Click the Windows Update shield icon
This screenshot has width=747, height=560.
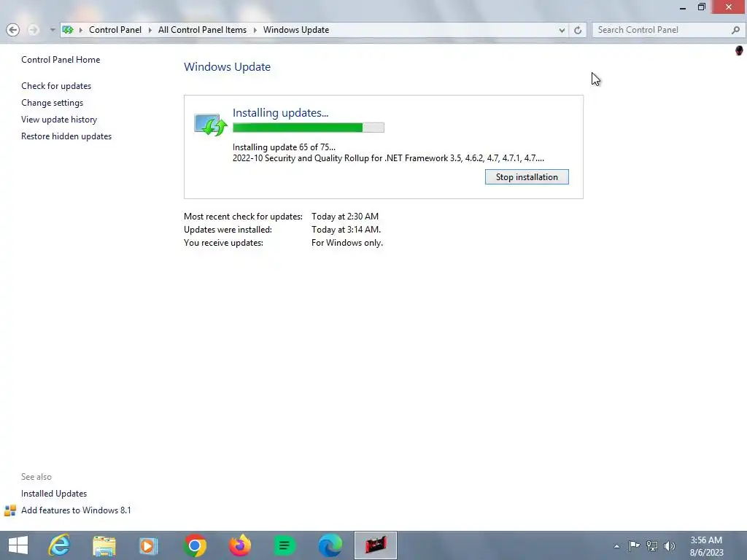click(210, 124)
